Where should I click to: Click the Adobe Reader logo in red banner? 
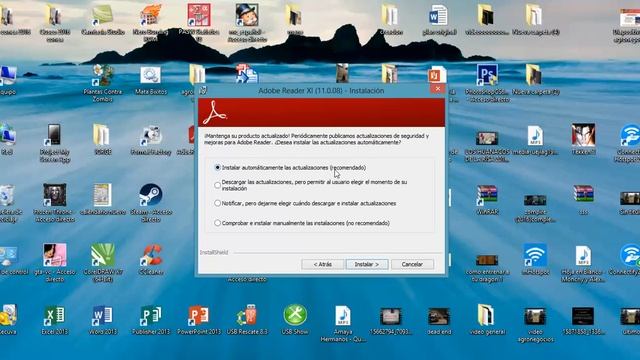(214, 113)
